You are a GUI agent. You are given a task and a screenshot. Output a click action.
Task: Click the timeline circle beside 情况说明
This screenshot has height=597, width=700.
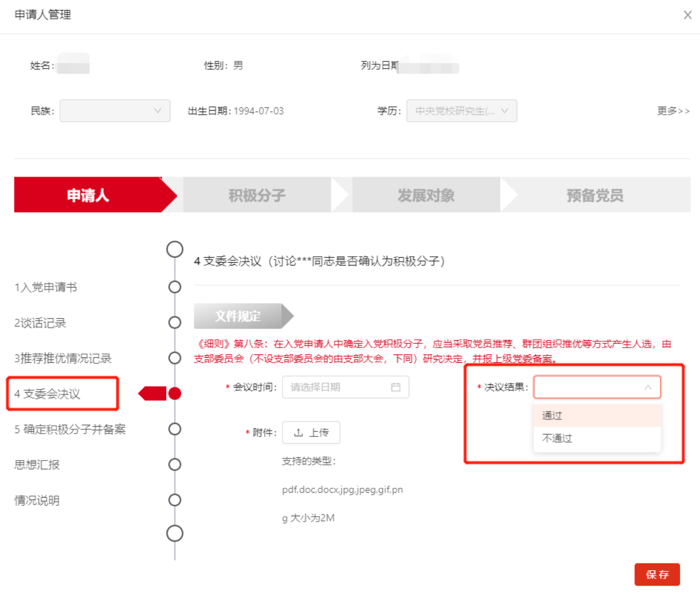click(175, 500)
